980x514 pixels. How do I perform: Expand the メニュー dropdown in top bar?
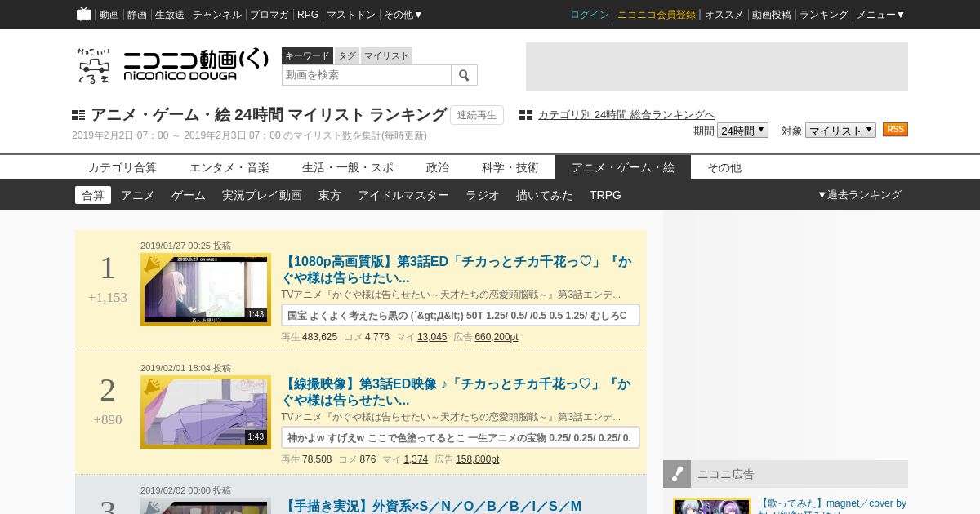click(880, 15)
